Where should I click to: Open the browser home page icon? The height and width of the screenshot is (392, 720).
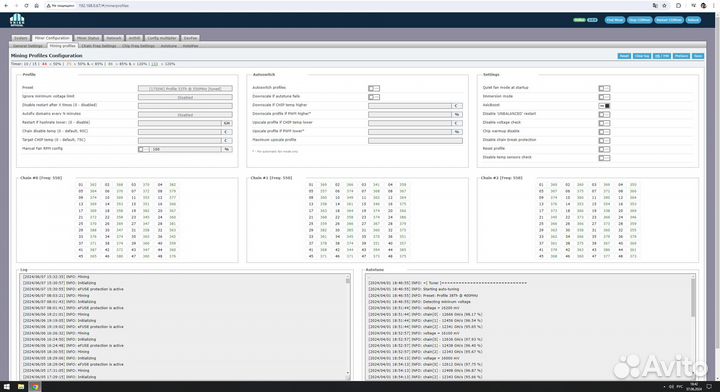[36, 6]
